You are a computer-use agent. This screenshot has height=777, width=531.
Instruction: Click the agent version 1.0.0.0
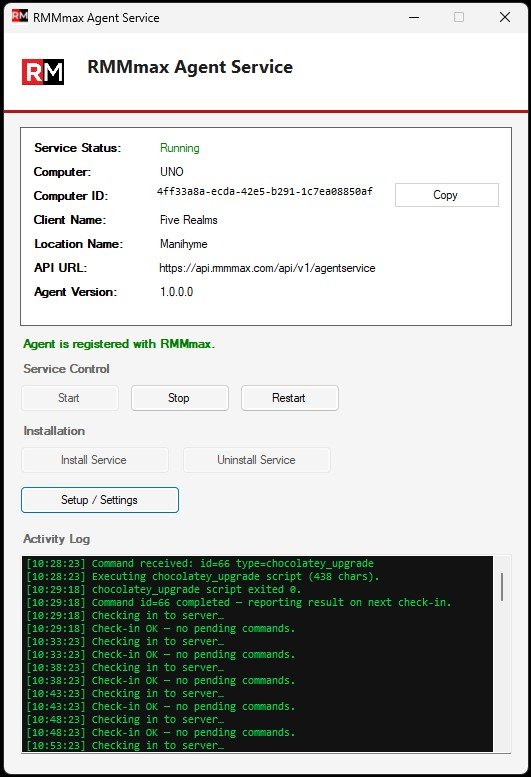click(176, 292)
